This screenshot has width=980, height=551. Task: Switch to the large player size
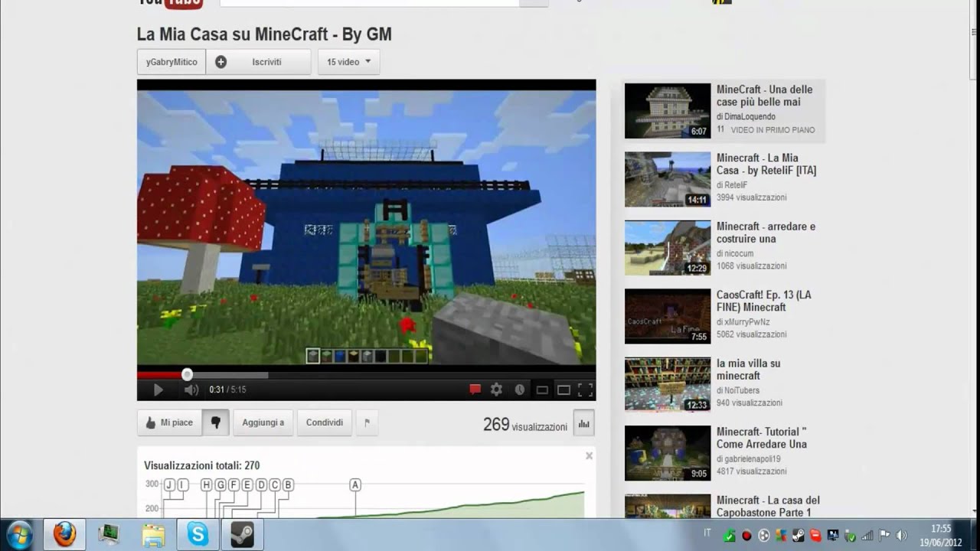563,390
